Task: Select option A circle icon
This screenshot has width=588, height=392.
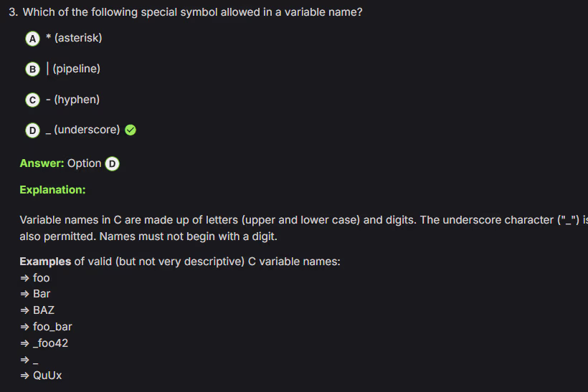Action: tap(32, 38)
